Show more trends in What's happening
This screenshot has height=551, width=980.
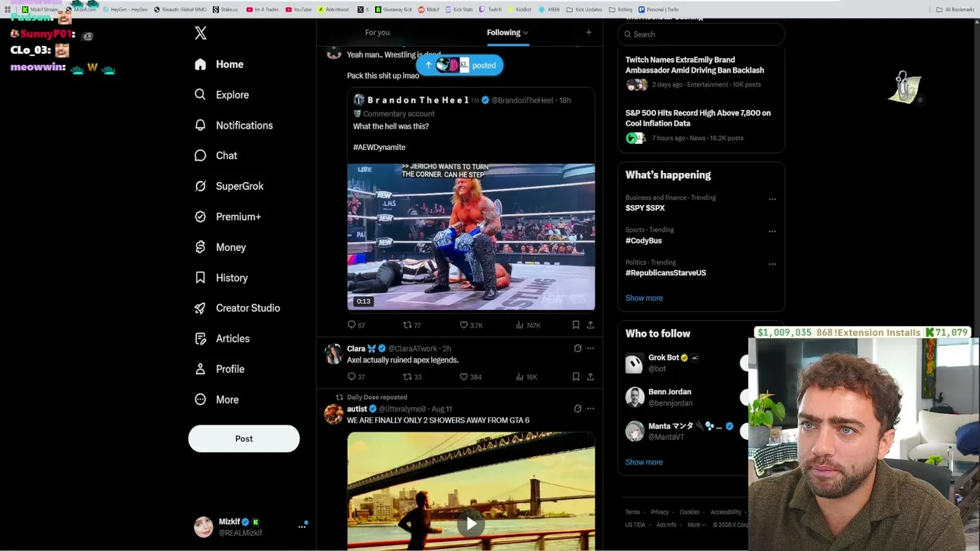tap(644, 298)
